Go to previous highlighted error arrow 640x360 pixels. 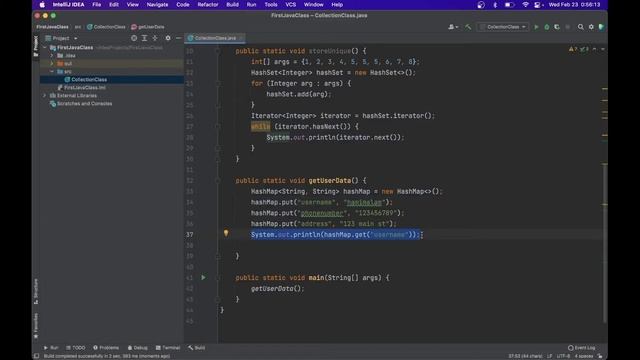[x=594, y=49]
